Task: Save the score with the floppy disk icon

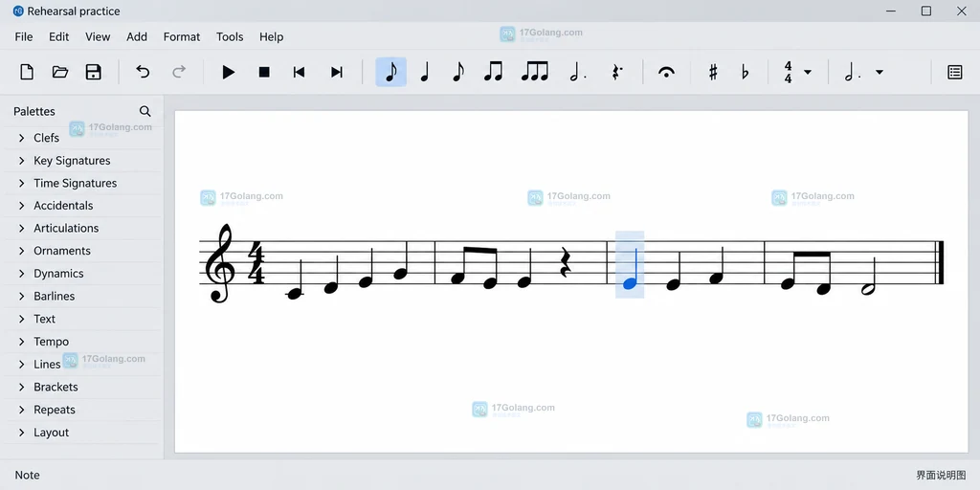Action: click(93, 72)
